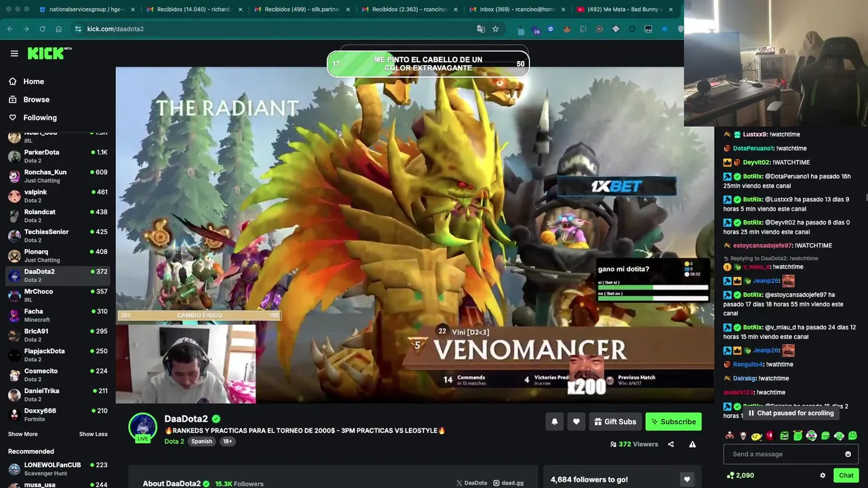The width and height of the screenshot is (868, 488).
Task: Open FlapjackDota channel in sidebar
Action: 58,355
